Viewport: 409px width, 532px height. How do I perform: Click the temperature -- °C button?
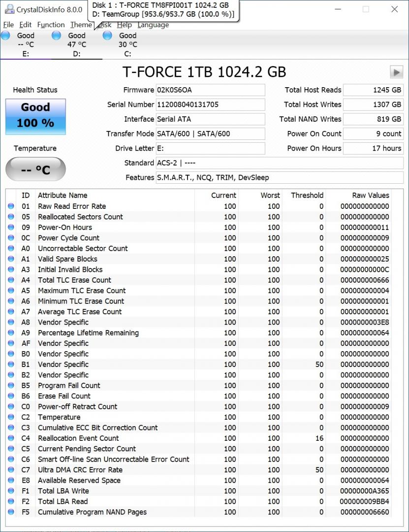(x=35, y=169)
